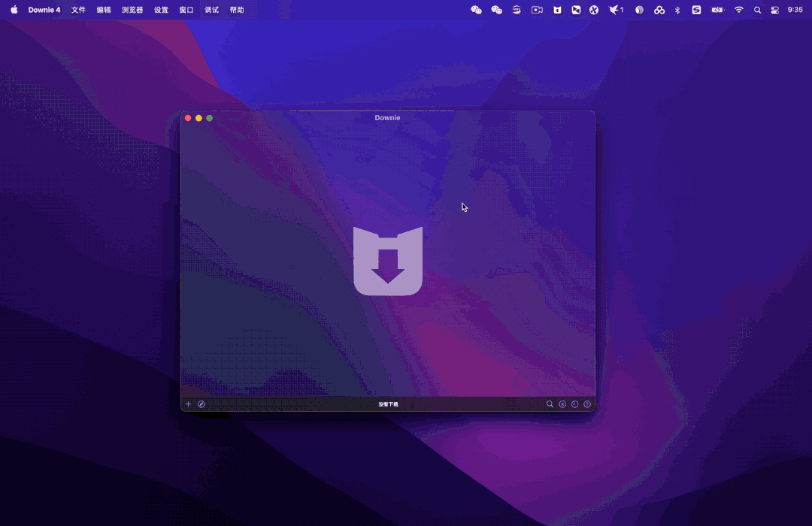The height and width of the screenshot is (526, 812).
Task: Click the plus icon to add a download
Action: pyautogui.click(x=188, y=404)
